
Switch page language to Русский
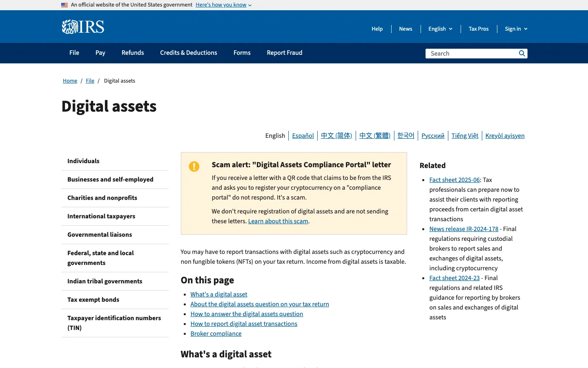[433, 136]
